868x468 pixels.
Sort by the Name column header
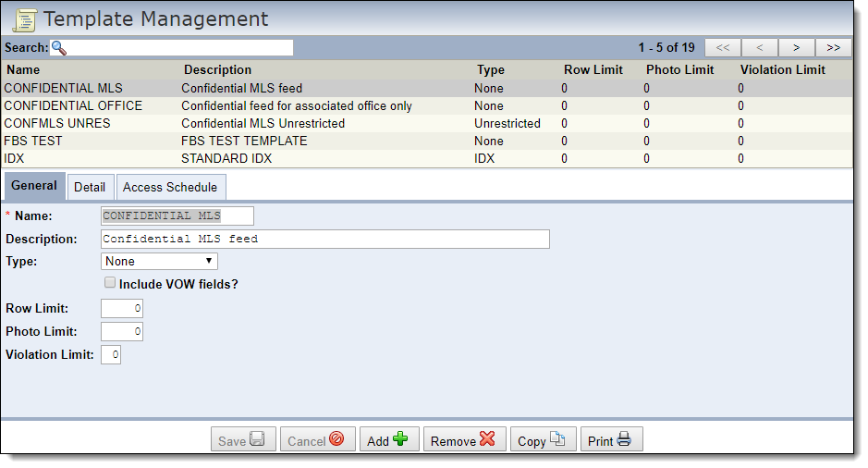coord(23,69)
